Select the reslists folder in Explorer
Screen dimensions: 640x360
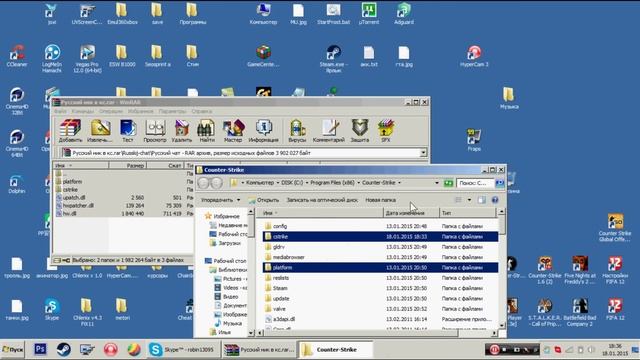[x=380, y=278]
